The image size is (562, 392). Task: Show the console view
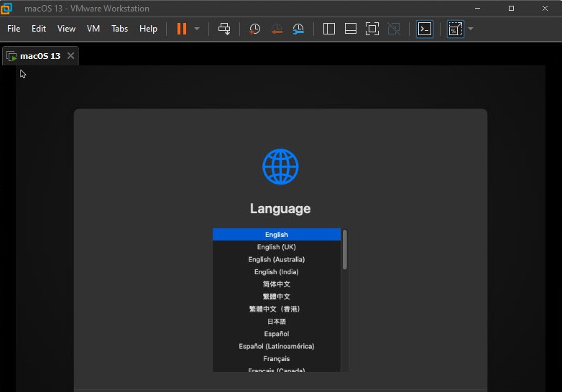tap(425, 29)
